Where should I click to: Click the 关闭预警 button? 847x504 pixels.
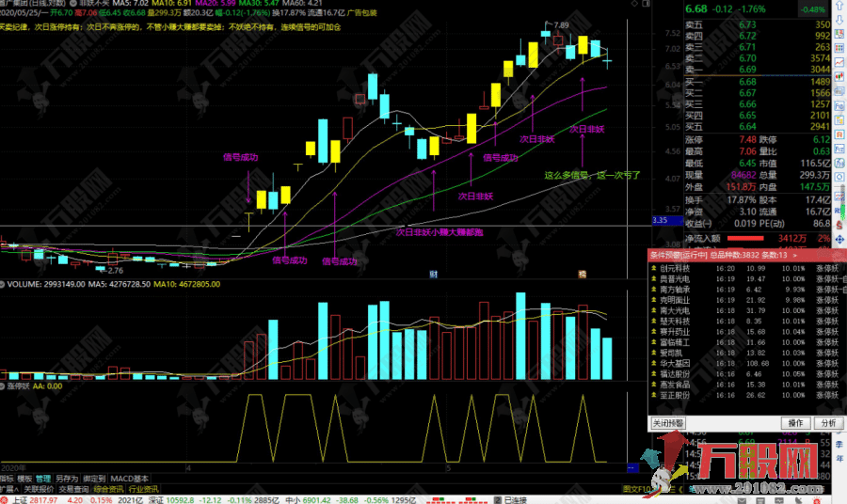(667, 423)
